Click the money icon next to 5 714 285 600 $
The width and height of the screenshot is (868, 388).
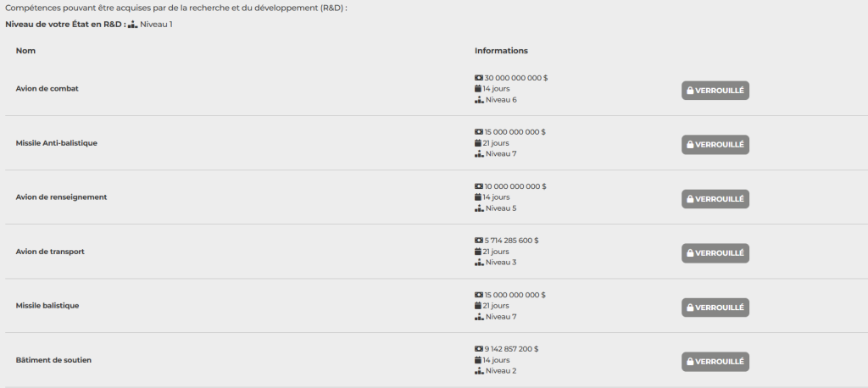[479, 241]
